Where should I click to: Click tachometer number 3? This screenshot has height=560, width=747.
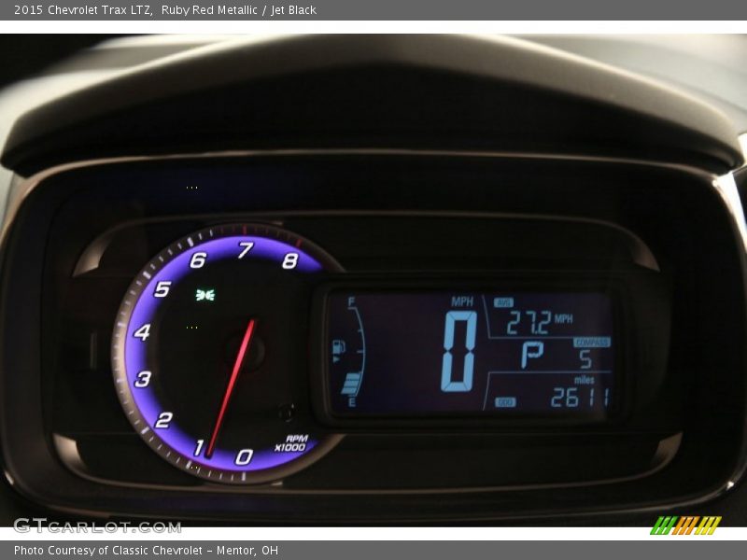[143, 379]
